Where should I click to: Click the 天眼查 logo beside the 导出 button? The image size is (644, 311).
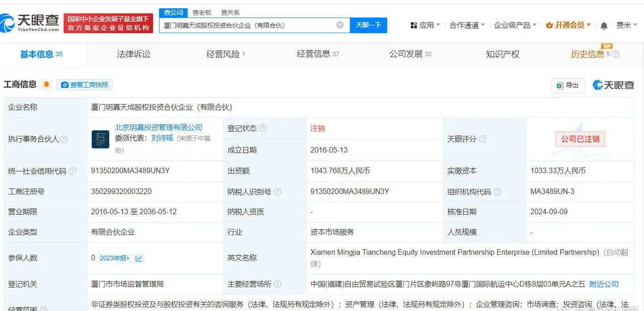pos(613,85)
